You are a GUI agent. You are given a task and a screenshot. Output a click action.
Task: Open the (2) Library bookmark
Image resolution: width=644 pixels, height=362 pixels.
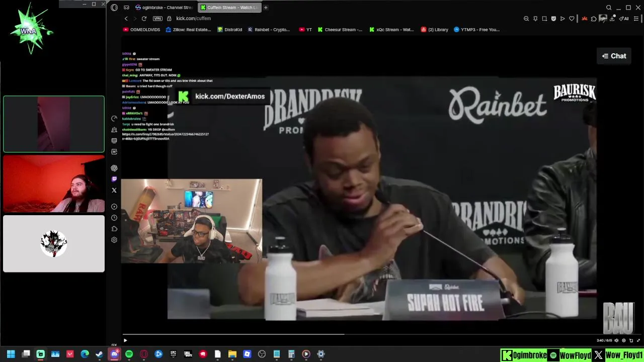point(434,30)
